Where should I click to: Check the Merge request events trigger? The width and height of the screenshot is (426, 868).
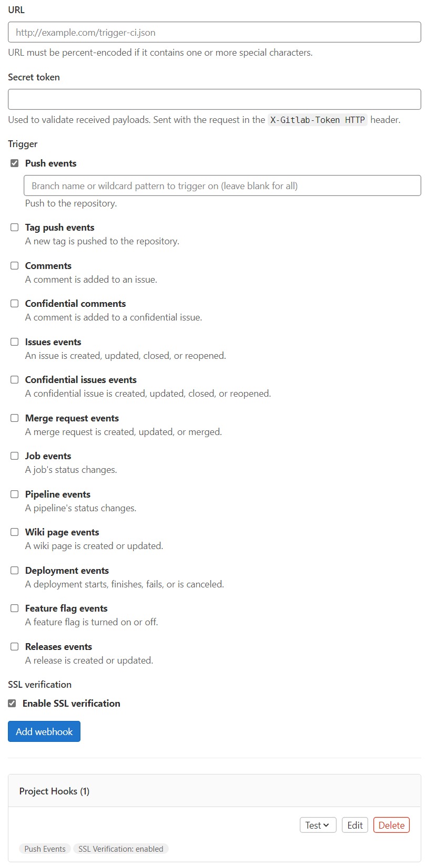(x=14, y=418)
